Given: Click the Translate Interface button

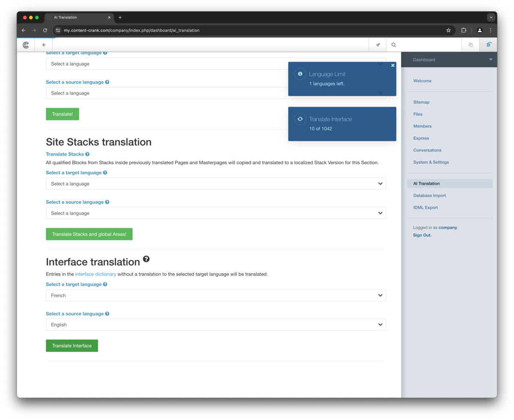Looking at the screenshot, I should pos(72,346).
